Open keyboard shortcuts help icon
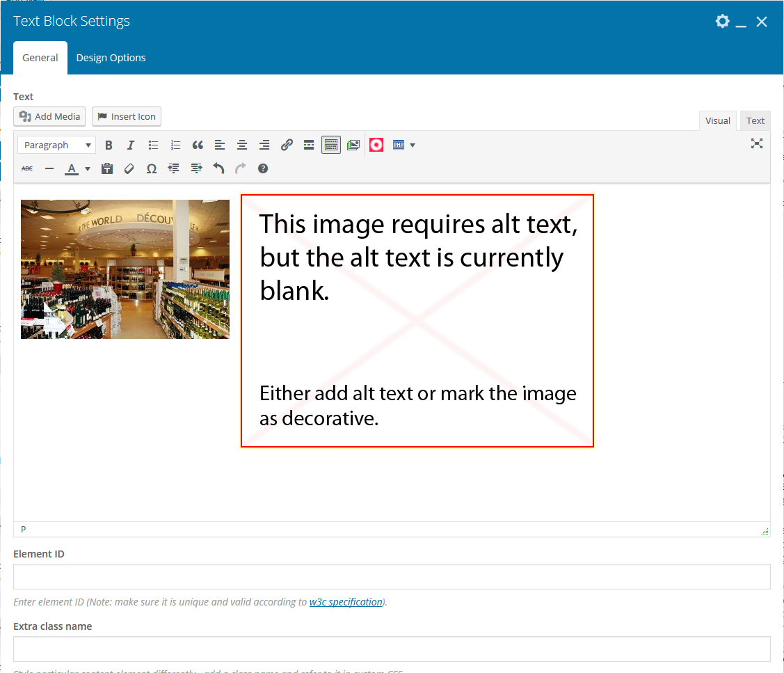 click(x=263, y=168)
